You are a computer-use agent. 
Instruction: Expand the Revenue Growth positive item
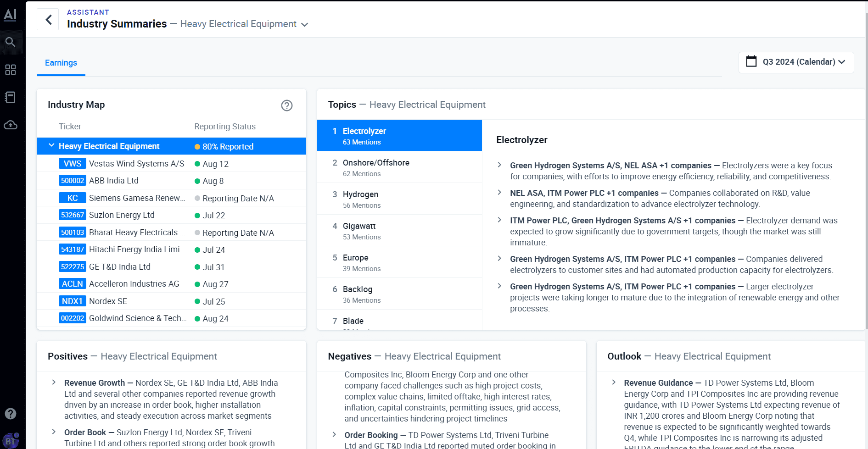(x=54, y=382)
